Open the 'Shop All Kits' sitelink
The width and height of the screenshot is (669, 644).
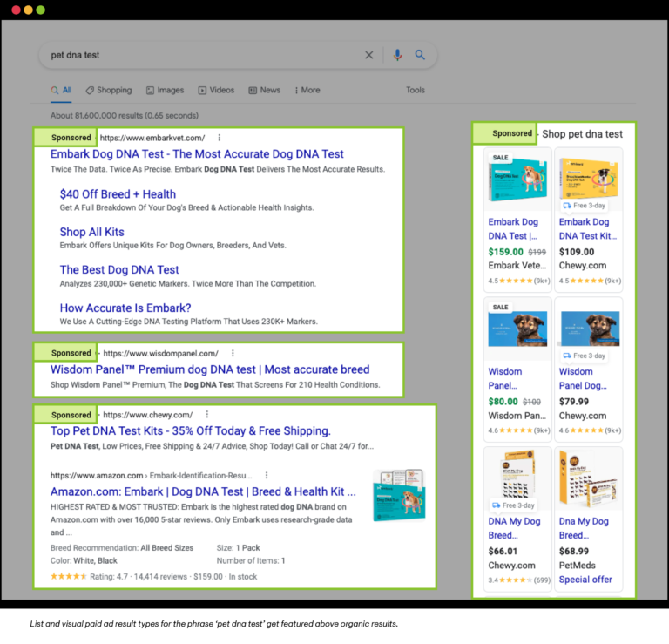91,232
